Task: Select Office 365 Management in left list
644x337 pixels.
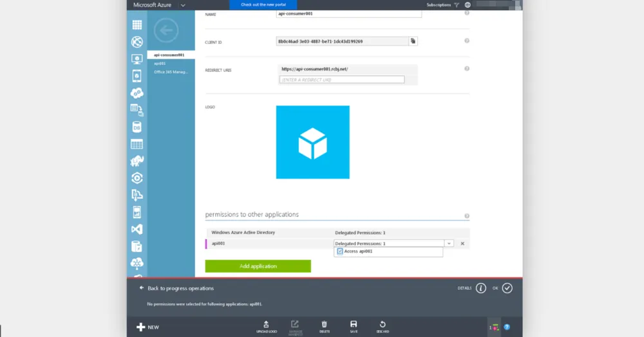Action: [x=171, y=72]
